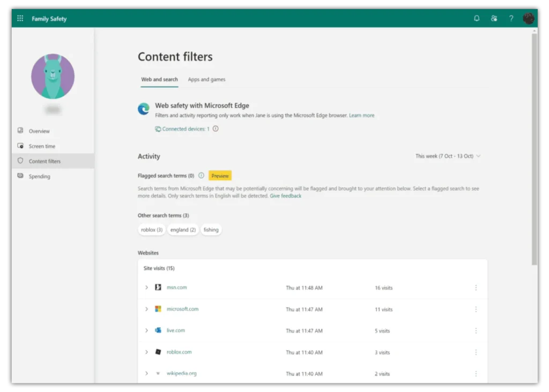Open the This week date range dropdown
The width and height of the screenshot is (549, 392).
pos(448,156)
